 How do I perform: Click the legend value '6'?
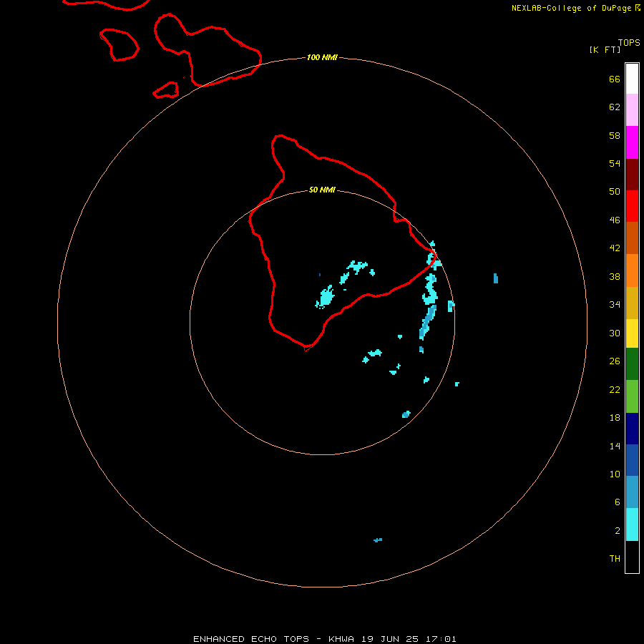pyautogui.click(x=617, y=502)
